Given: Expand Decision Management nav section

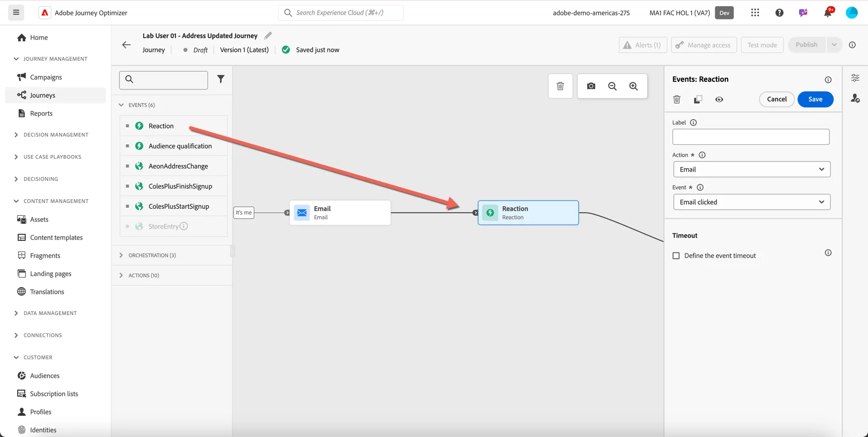Looking at the screenshot, I should coord(16,135).
